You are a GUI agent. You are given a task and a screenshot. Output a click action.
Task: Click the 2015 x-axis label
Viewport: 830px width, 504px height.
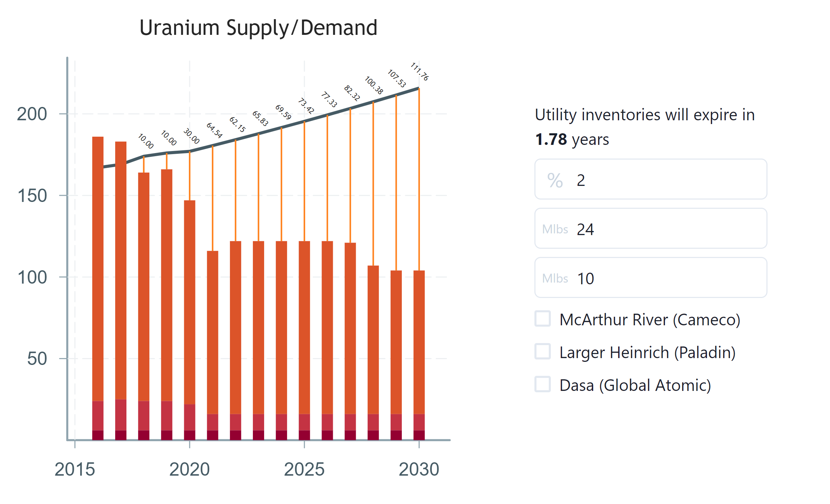click(x=75, y=469)
